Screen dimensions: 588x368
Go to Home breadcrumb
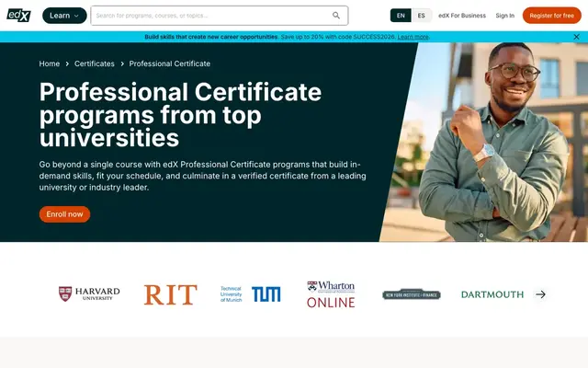click(x=50, y=63)
